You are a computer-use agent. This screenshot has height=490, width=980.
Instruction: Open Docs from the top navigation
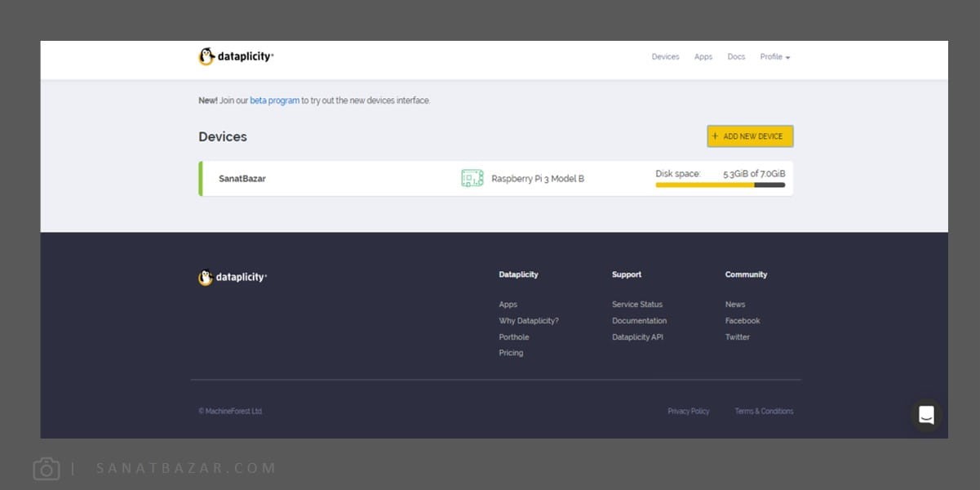(736, 57)
